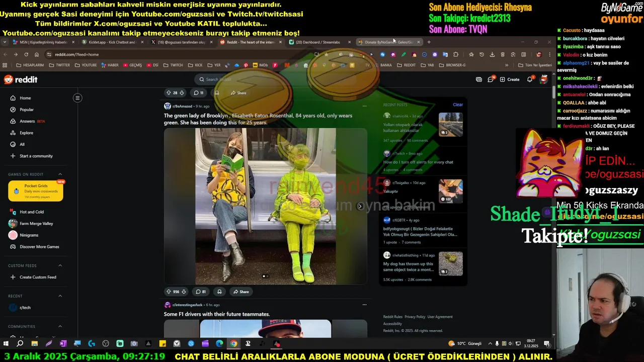Give an award to the green lady post
The image size is (644, 362).
tap(219, 292)
